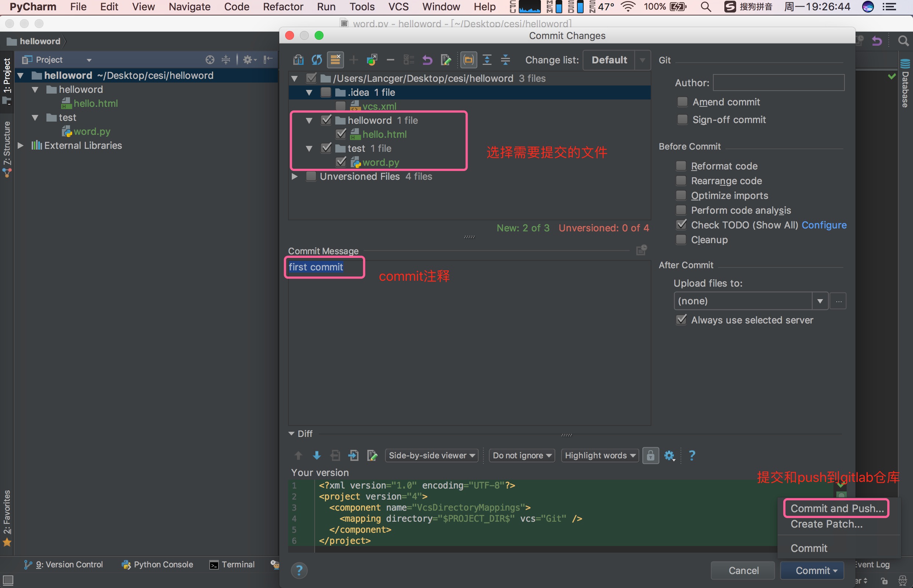Collapse the .idea folder node
This screenshot has height=588, width=913.
coord(309,92)
